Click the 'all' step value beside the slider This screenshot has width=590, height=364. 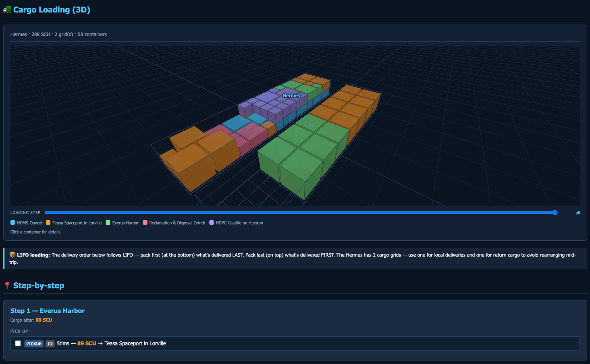(x=578, y=213)
